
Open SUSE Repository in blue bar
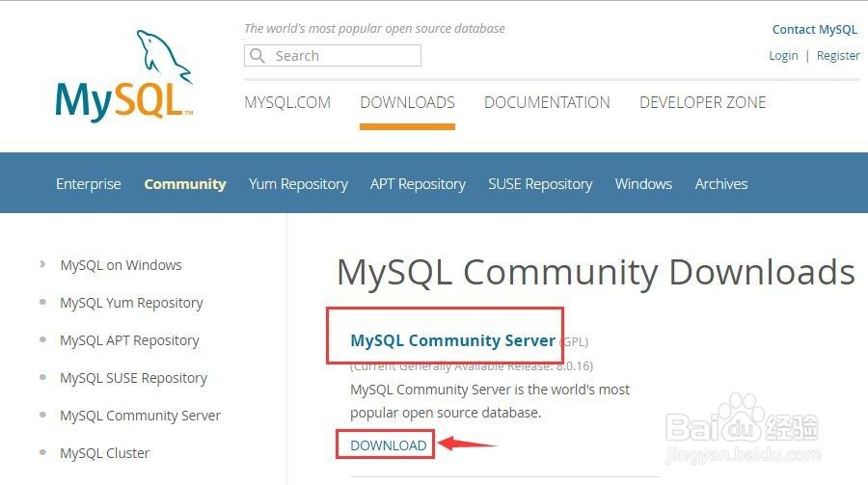coord(540,184)
